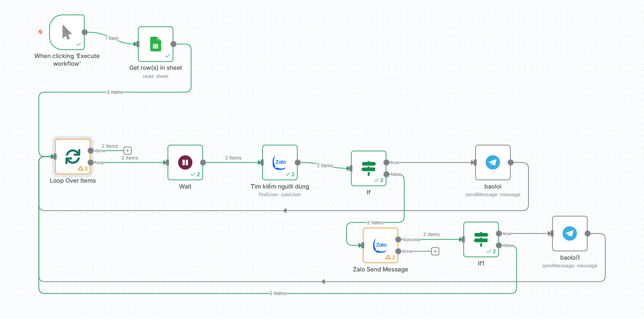Viewport: 644px width, 319px height.
Task: Click the false output handle of If node
Action: pos(386,174)
